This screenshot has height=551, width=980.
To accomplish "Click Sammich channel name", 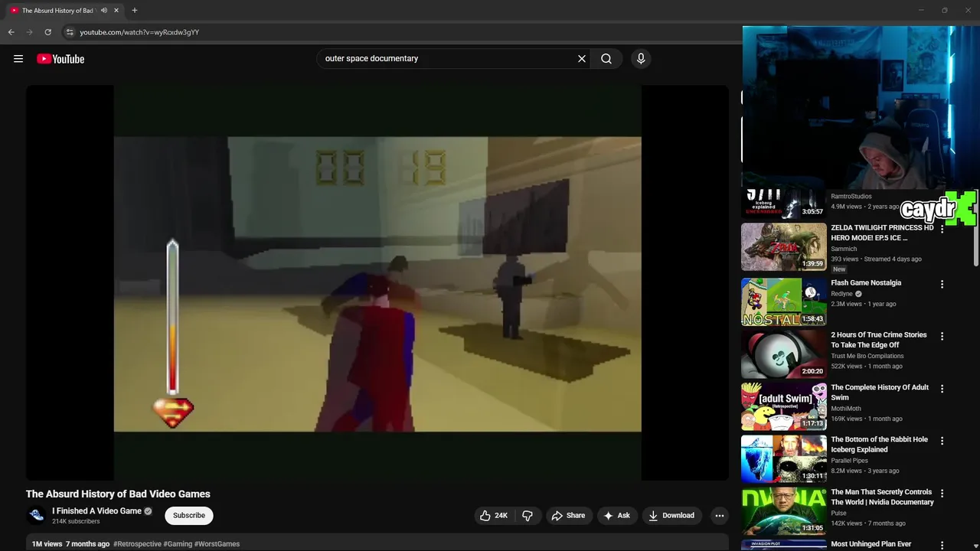I will (844, 249).
